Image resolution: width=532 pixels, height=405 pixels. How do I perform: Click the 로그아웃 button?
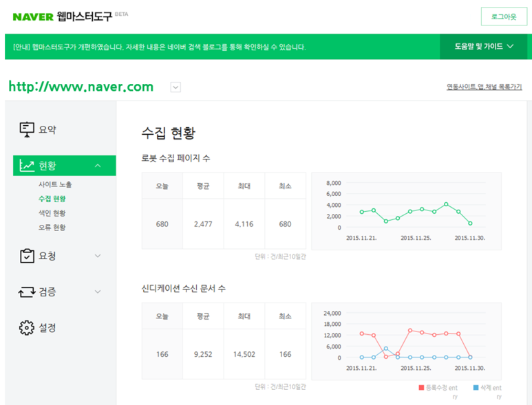coord(503,17)
